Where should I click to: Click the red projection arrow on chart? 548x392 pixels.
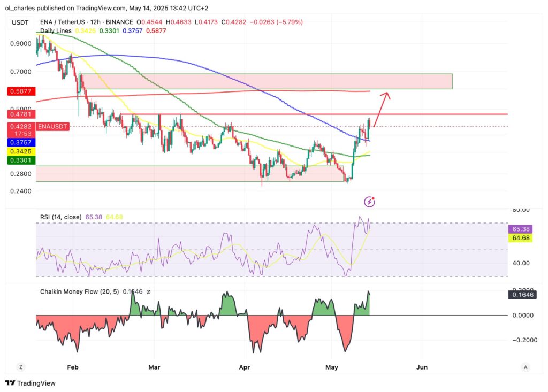pyautogui.click(x=382, y=109)
